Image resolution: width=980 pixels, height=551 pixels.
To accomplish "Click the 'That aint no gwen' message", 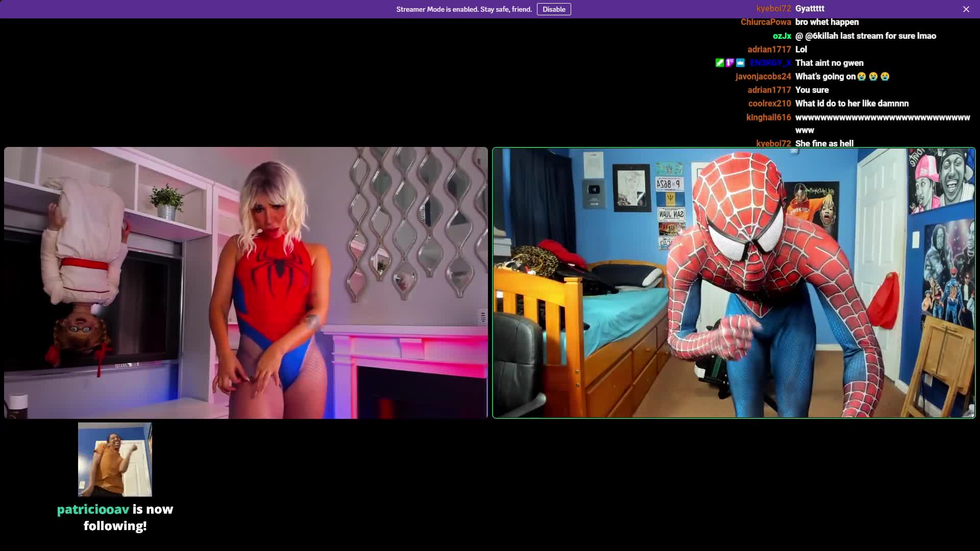I will (x=829, y=63).
